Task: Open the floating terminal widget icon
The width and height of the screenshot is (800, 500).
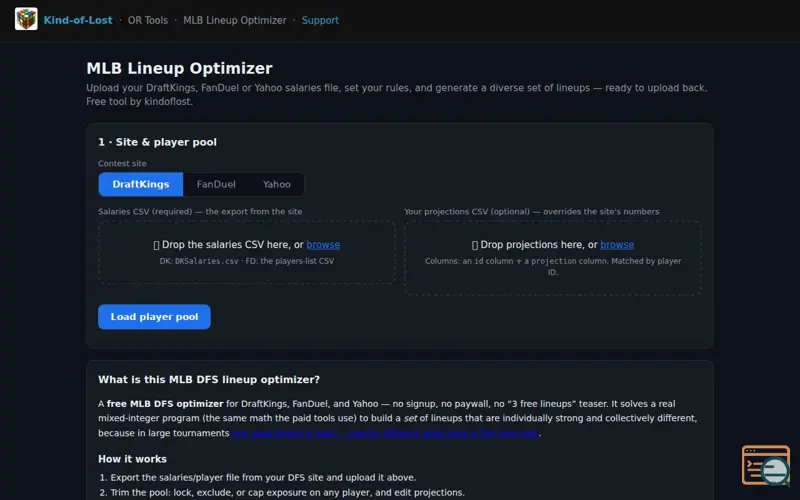Action: click(766, 465)
